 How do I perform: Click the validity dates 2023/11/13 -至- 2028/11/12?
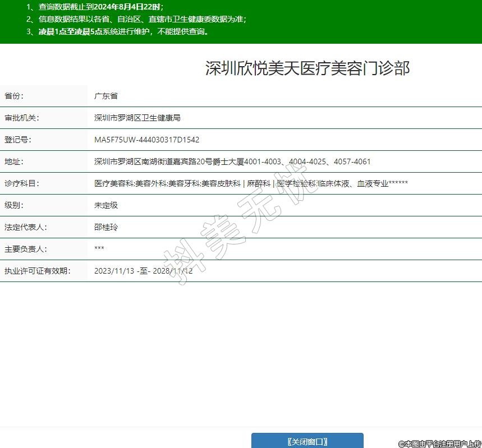pos(144,271)
